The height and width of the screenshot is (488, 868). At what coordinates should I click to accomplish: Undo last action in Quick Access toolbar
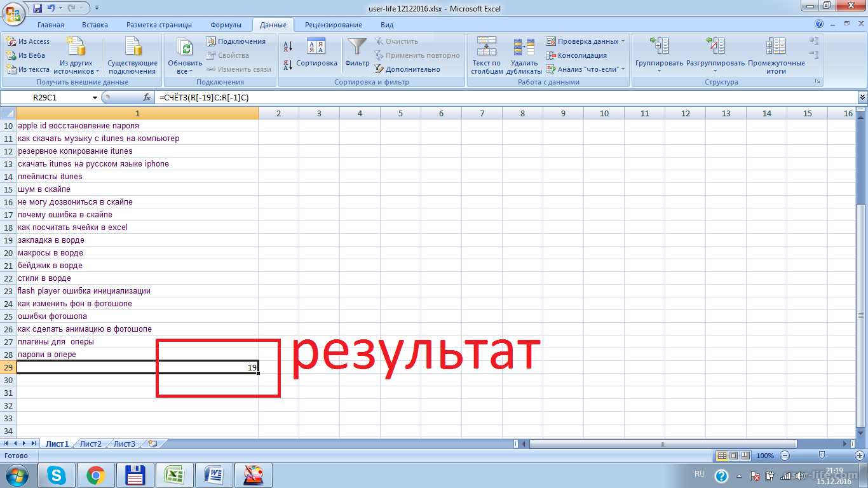51,8
